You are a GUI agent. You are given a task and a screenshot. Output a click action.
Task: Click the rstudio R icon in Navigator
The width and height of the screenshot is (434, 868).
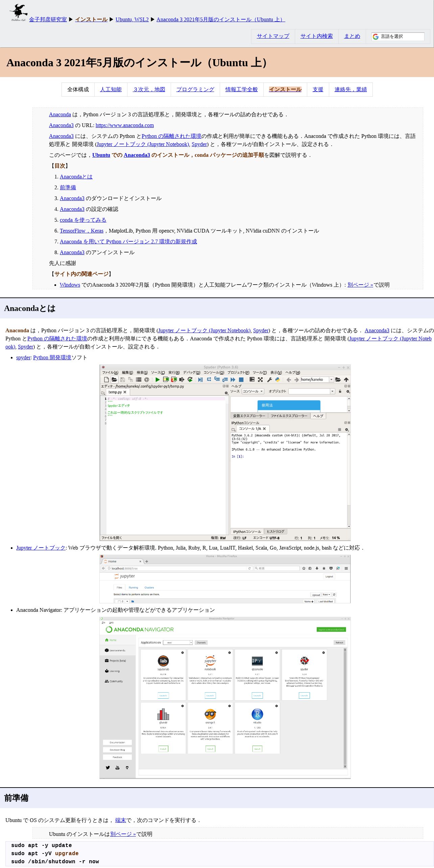(257, 714)
